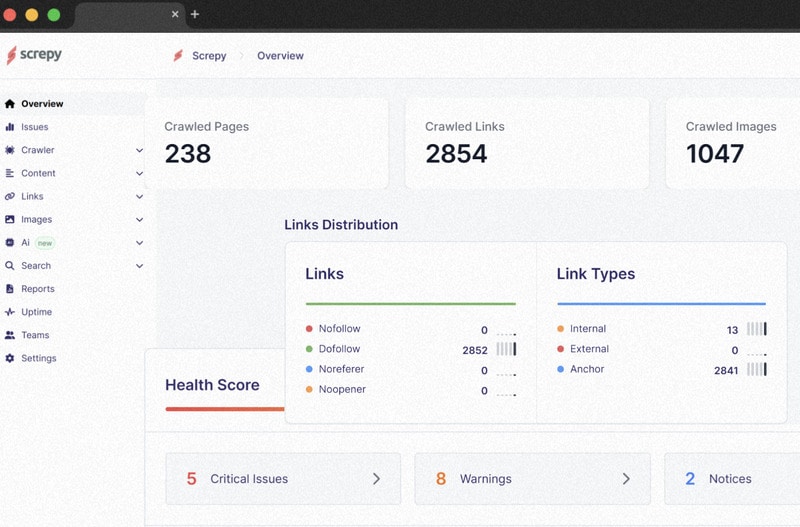Expand the Content section chevron
Viewport: 800px width, 527px height.
[x=139, y=174]
